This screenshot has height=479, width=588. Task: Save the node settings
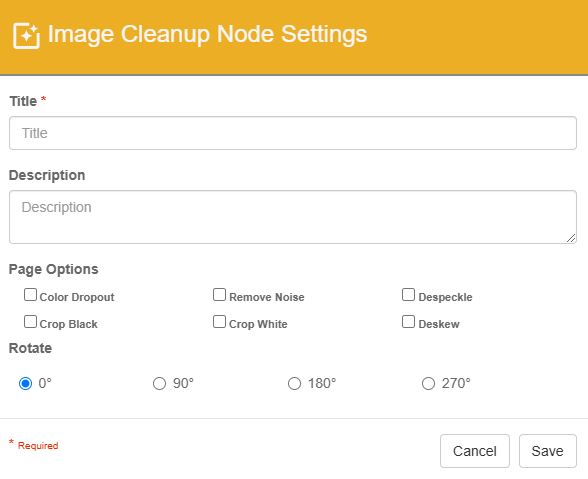[548, 451]
